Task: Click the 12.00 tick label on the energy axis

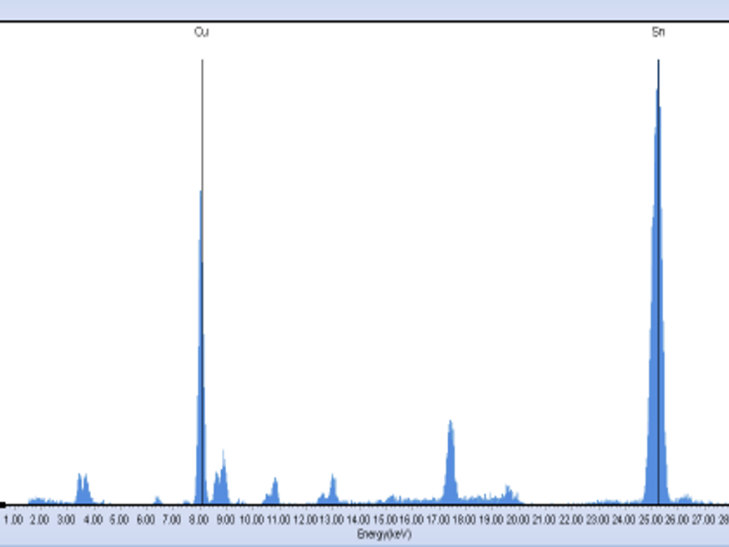Action: (x=305, y=520)
